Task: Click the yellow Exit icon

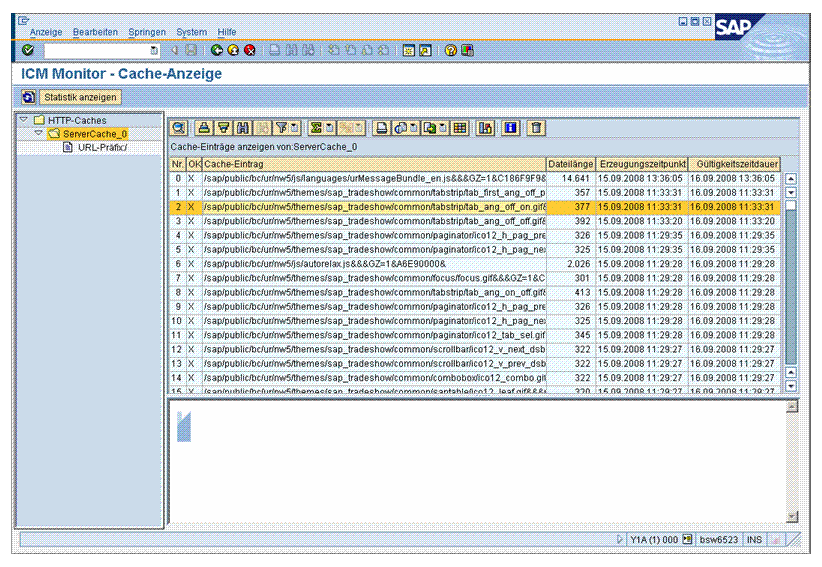Action: pyautogui.click(x=233, y=50)
